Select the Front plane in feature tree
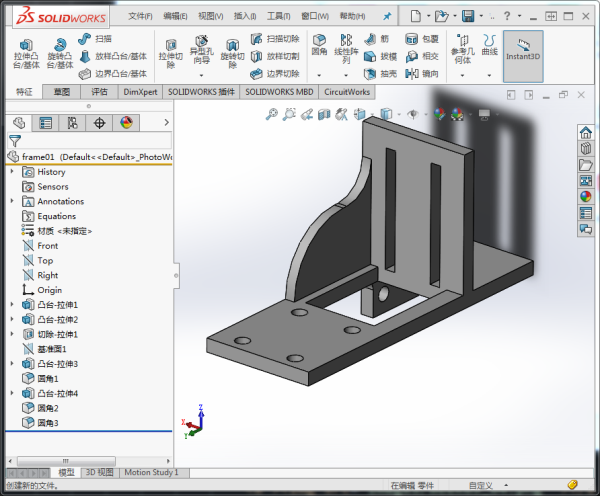 coord(47,246)
